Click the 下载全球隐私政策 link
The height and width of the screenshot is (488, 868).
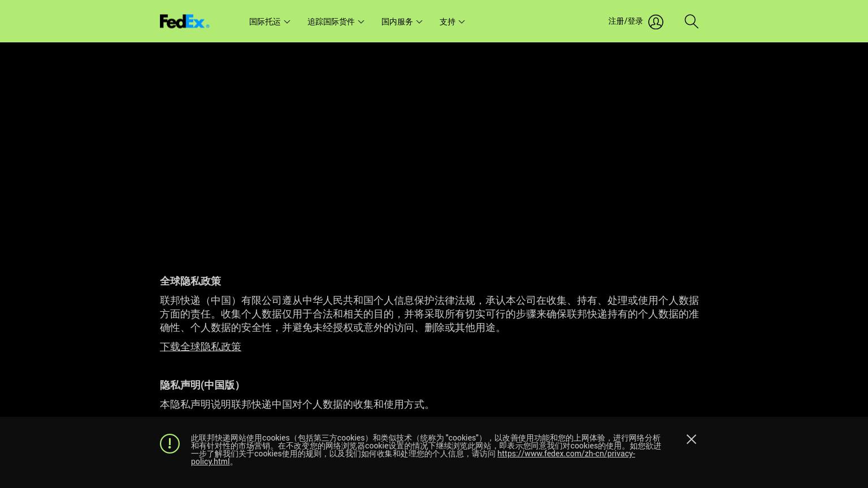click(201, 347)
